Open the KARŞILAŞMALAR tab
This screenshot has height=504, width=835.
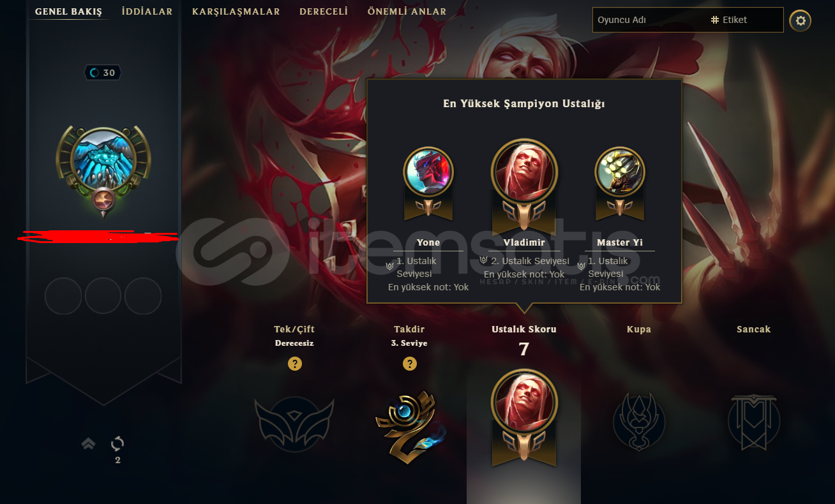pos(236,11)
